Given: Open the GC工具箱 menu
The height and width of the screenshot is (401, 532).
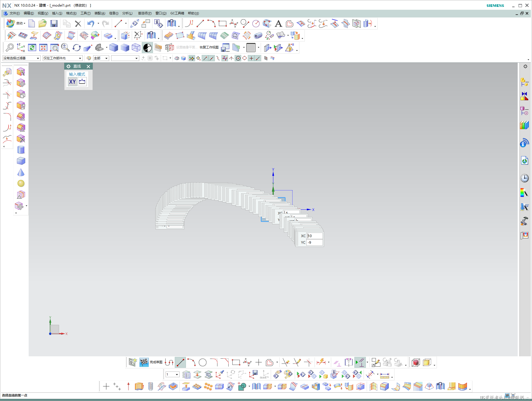Looking at the screenshot, I should 177,13.
